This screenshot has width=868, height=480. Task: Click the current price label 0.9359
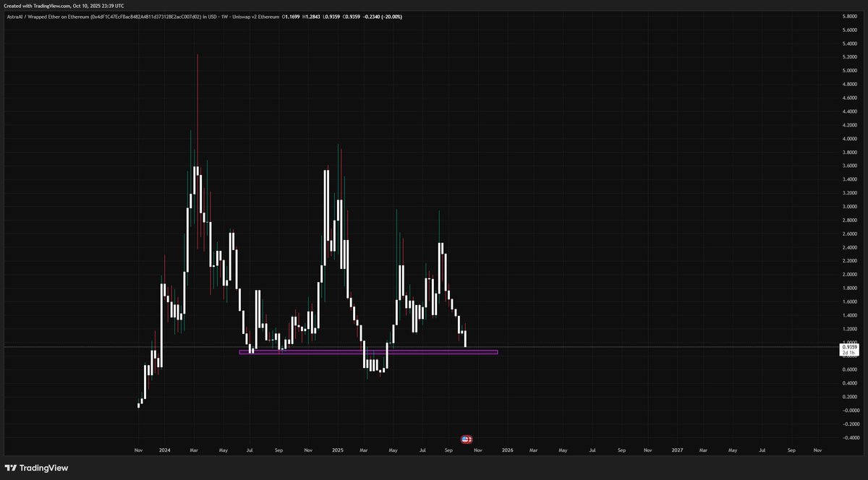click(x=849, y=348)
